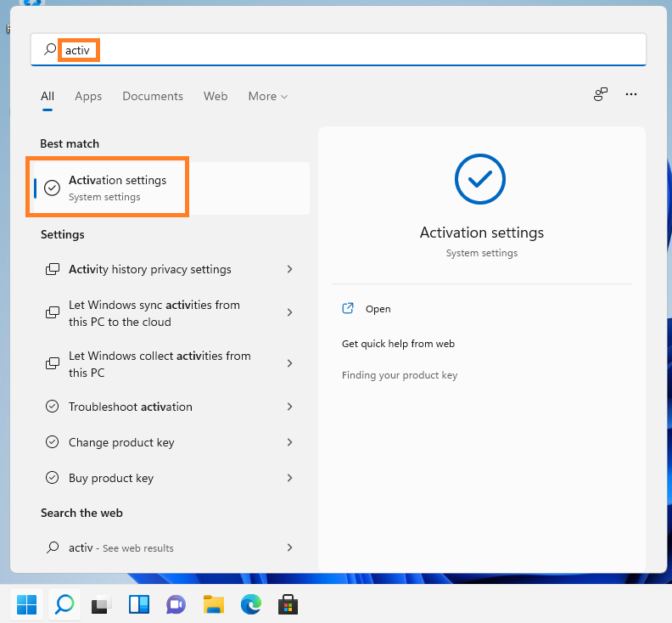Click the search settings icon beside the ellipsis
672x623 pixels.
601,95
